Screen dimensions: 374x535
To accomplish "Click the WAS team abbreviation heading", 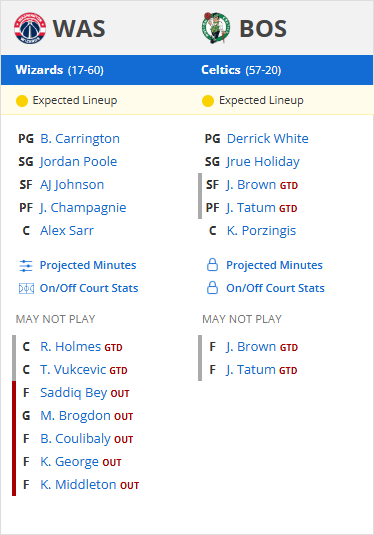I will tap(79, 28).
